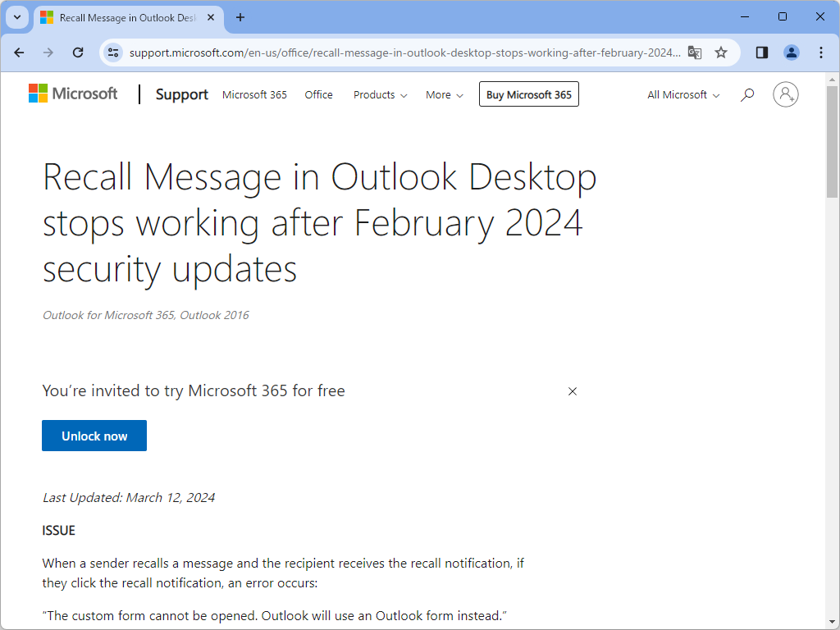Screen dimensions: 840x630
Task: Go to Support home link
Action: tap(181, 94)
